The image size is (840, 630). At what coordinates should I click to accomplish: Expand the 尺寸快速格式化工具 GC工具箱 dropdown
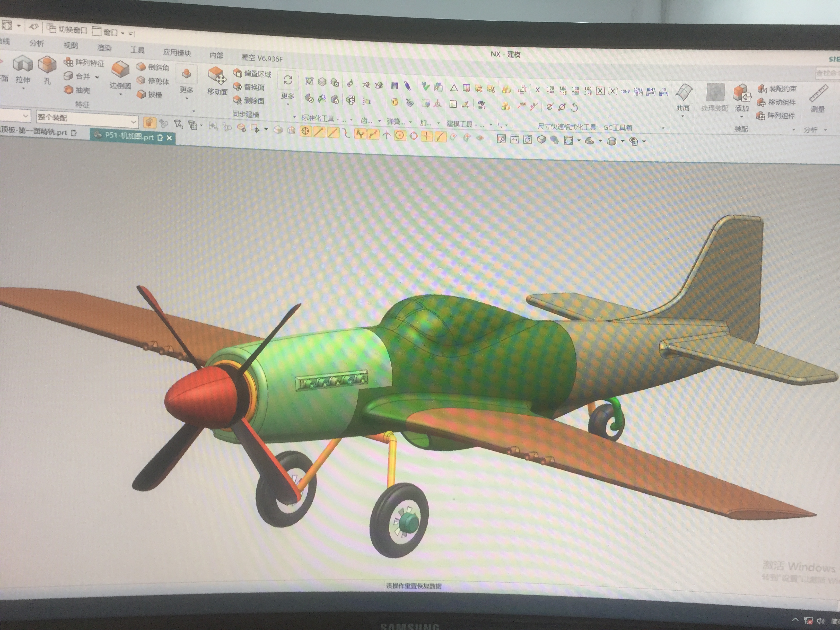pos(663,128)
